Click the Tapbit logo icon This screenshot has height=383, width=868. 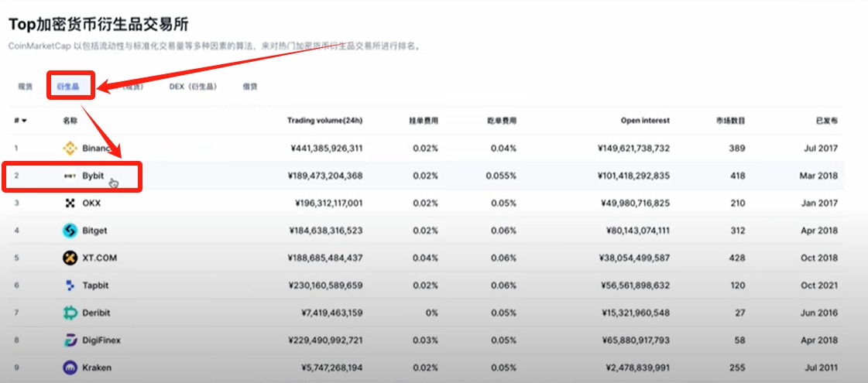point(70,286)
